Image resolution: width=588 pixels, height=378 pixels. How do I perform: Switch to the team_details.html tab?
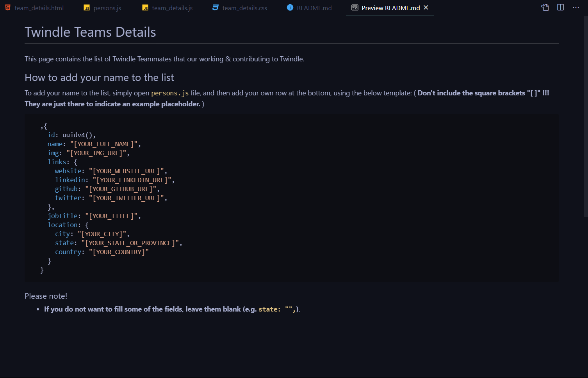34,8
